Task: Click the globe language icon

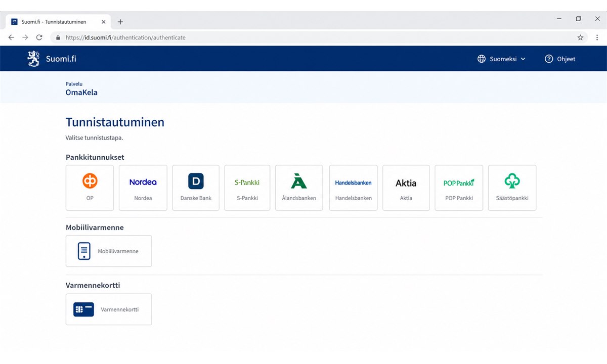Action: [482, 59]
